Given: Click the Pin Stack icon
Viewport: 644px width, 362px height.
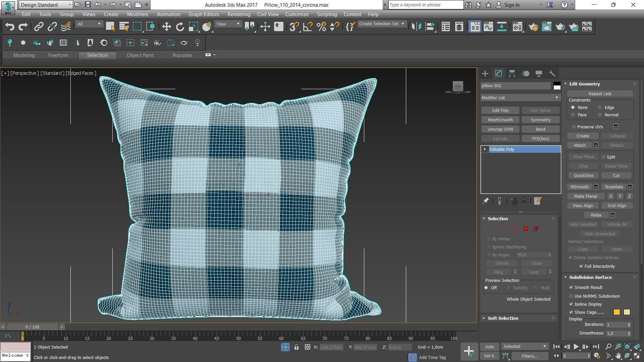Looking at the screenshot, I should pyautogui.click(x=485, y=201).
